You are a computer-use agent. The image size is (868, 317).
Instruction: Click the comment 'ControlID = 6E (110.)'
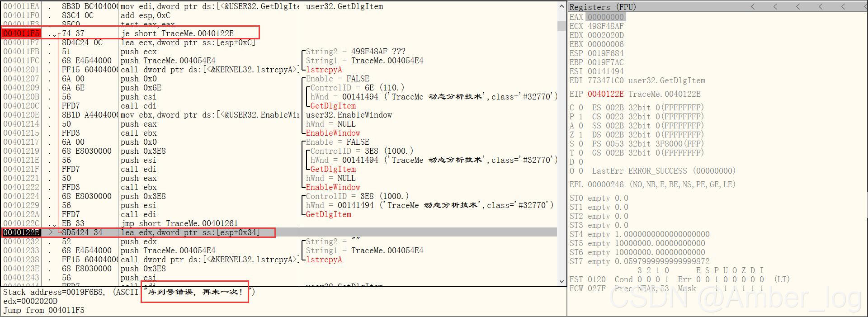pyautogui.click(x=358, y=88)
